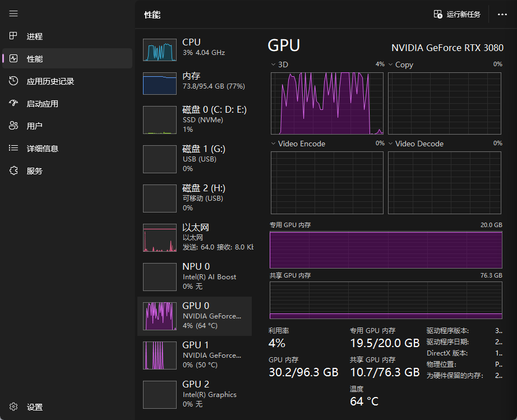Select the GPU 2 Intel Graphics entry
The width and height of the screenshot is (517, 420).
(x=195, y=394)
